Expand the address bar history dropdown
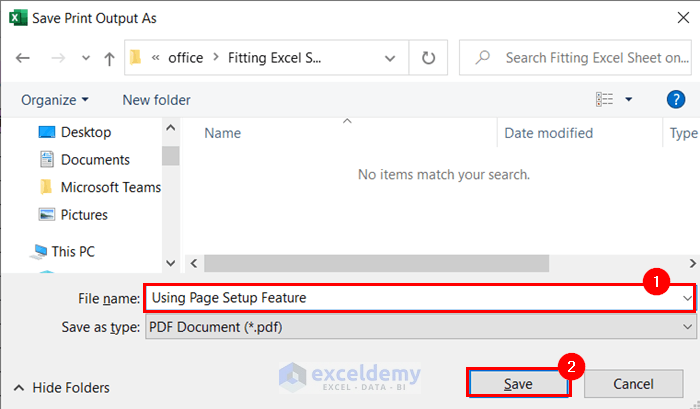700x409 pixels. click(390, 58)
